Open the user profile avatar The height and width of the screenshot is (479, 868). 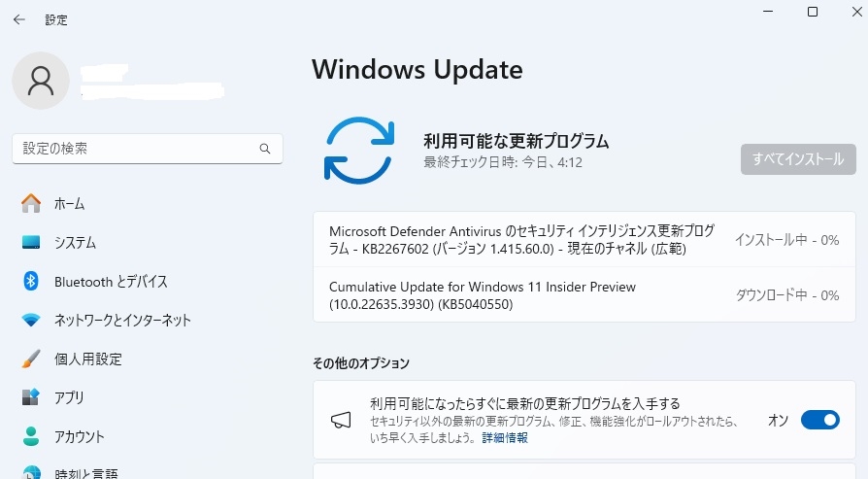41,81
